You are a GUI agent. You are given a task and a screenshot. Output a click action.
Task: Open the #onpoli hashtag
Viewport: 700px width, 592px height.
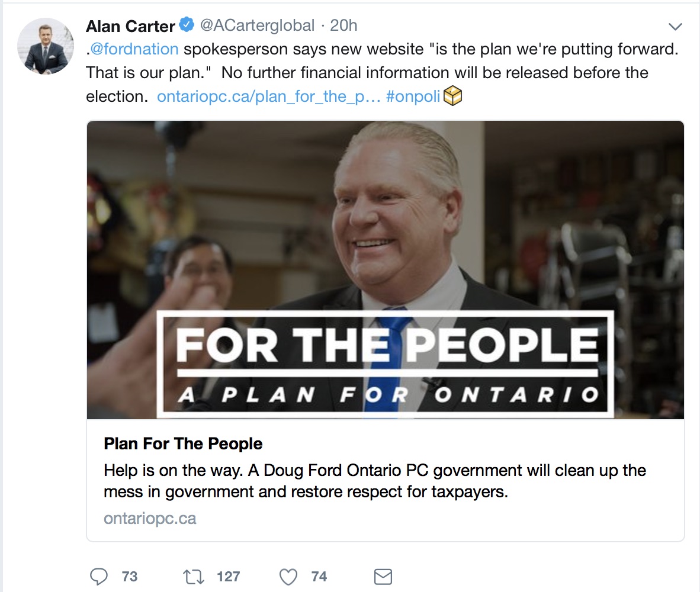tap(413, 96)
